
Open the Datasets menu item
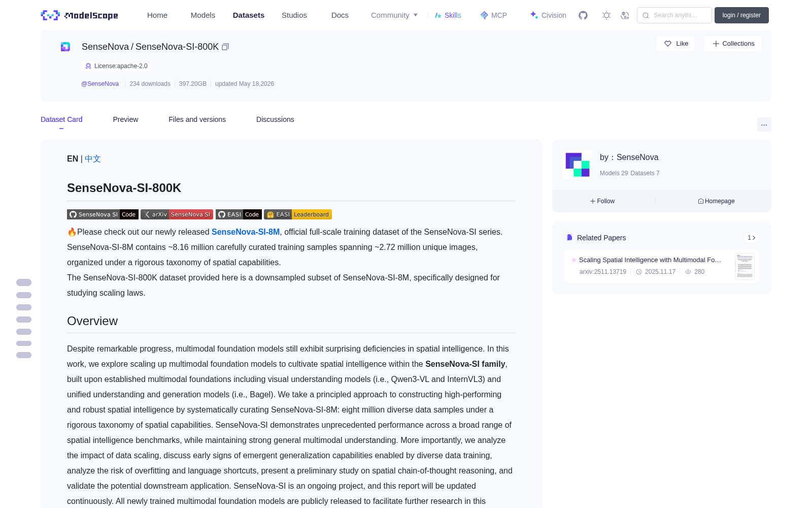[x=249, y=15]
